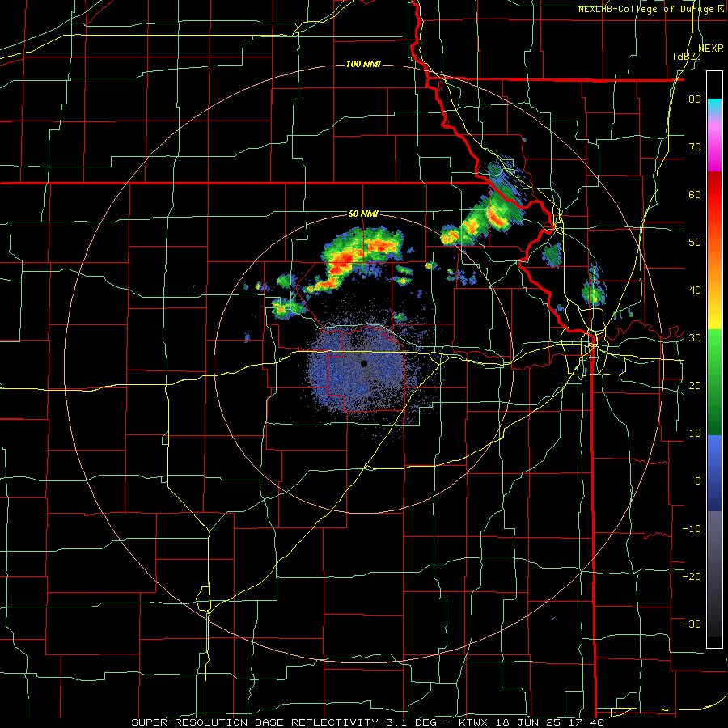Click the '50 NMI' range ring label
Viewport: 728px width, 728px height.
click(x=363, y=214)
